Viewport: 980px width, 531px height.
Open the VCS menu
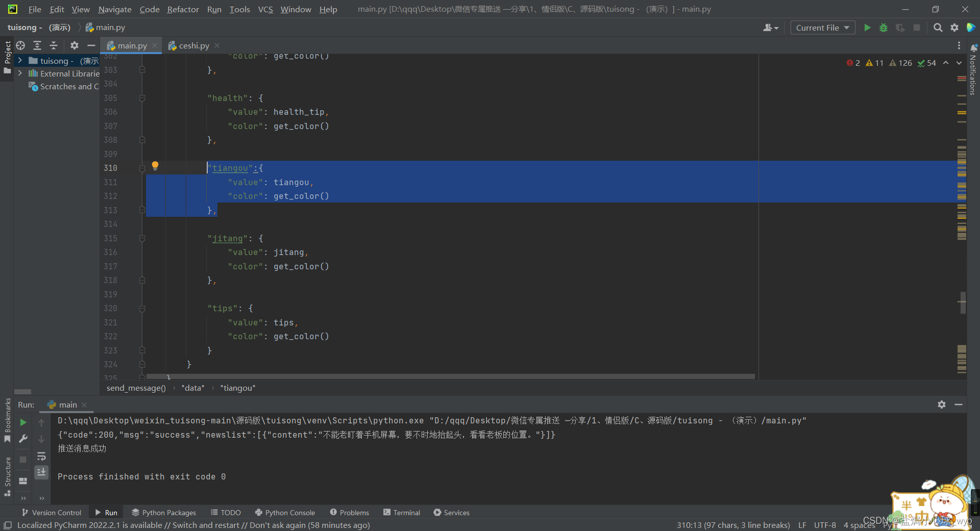pyautogui.click(x=265, y=9)
